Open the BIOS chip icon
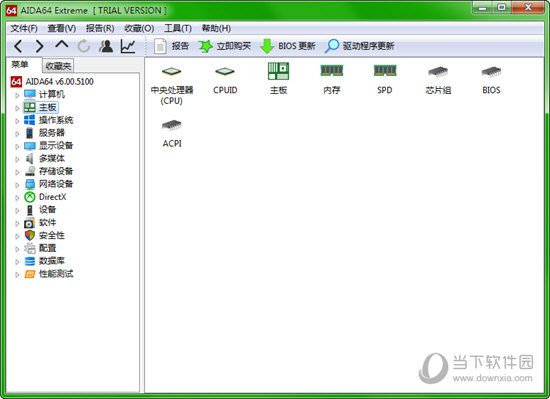Screen dimensions: 550x399 491,72
